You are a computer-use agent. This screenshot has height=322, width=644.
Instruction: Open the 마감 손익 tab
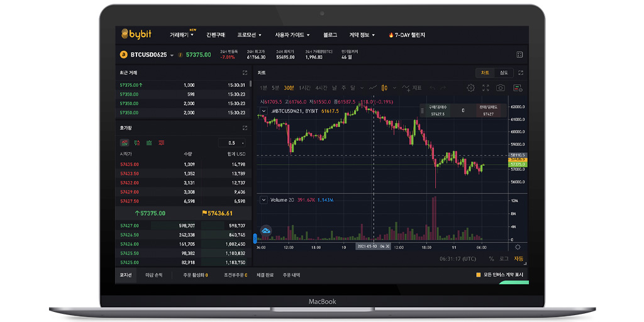click(154, 275)
